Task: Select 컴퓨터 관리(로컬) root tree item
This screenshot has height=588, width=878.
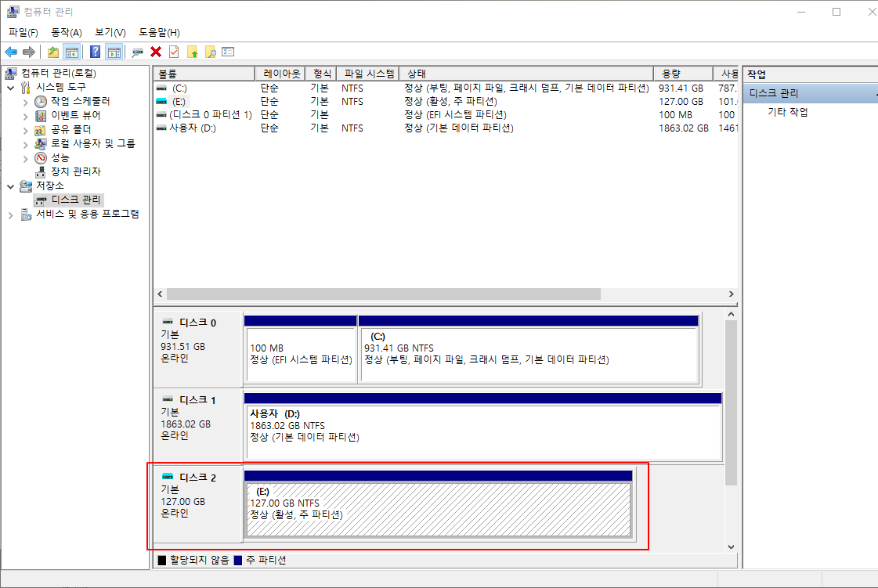Action: (x=58, y=73)
